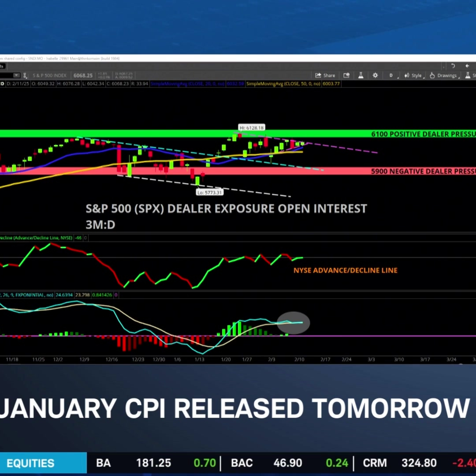Click the BAC ticker symbol
Viewport: 476px width, 476px height.
(x=242, y=463)
